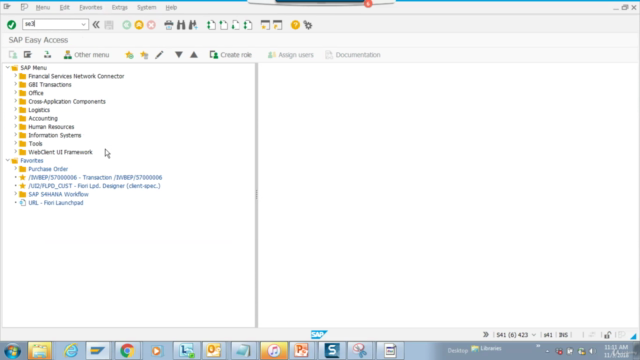Expand Financial Services Network Connector folder

[x=16, y=76]
